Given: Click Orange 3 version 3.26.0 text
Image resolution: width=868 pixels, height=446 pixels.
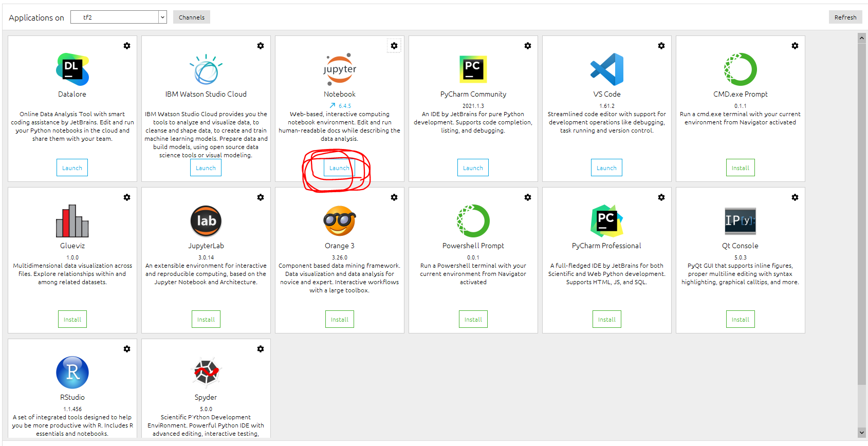Looking at the screenshot, I should tap(340, 257).
